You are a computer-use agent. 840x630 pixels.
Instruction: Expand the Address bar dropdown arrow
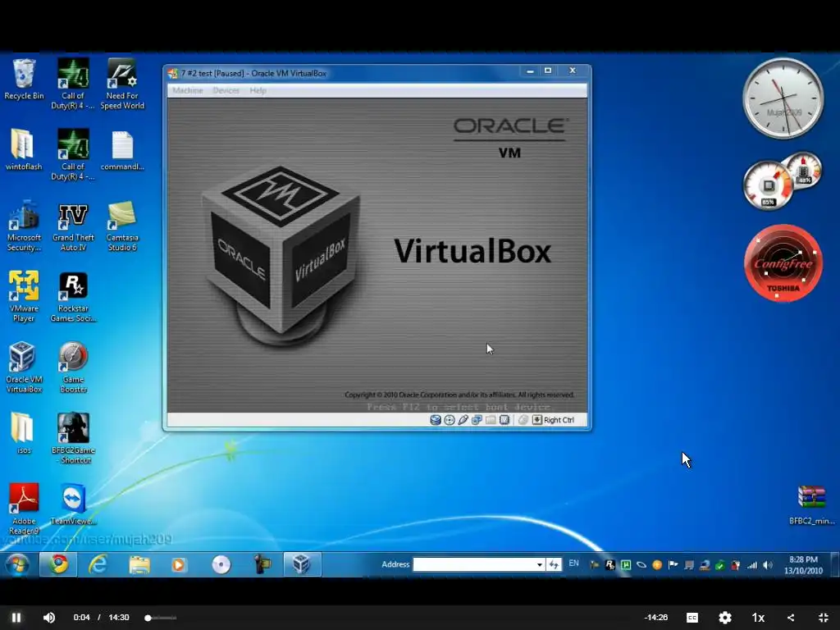pos(540,564)
